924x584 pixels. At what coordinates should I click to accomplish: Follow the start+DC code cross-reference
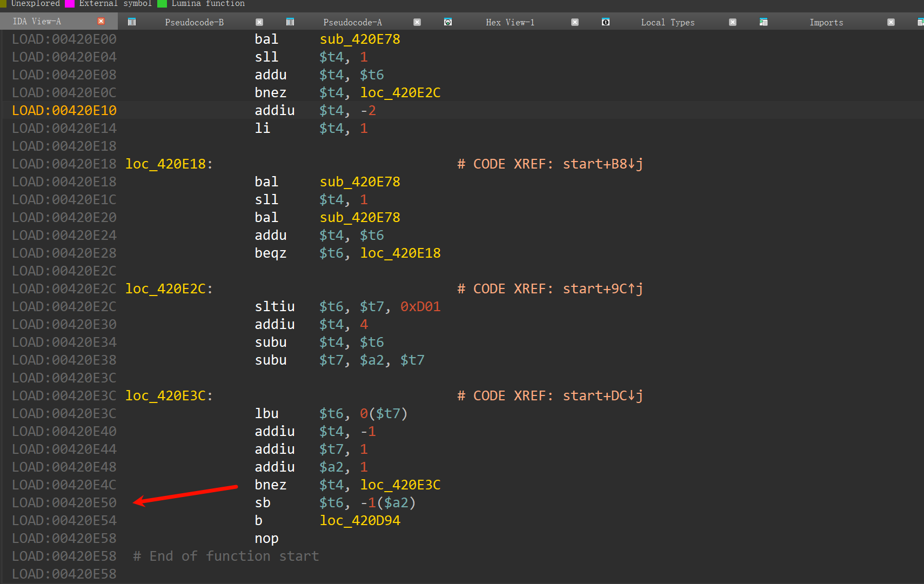(x=603, y=396)
